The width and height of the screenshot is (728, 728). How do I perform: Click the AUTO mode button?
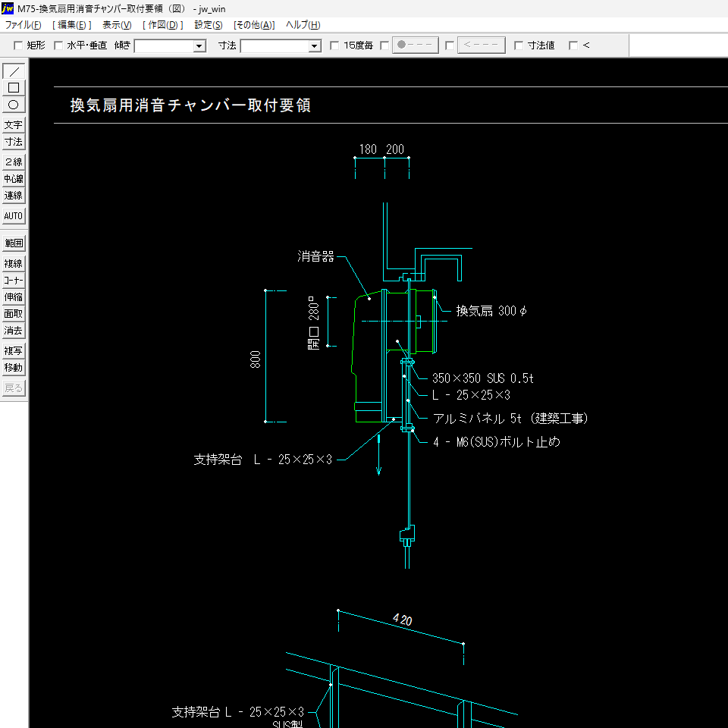(x=14, y=216)
